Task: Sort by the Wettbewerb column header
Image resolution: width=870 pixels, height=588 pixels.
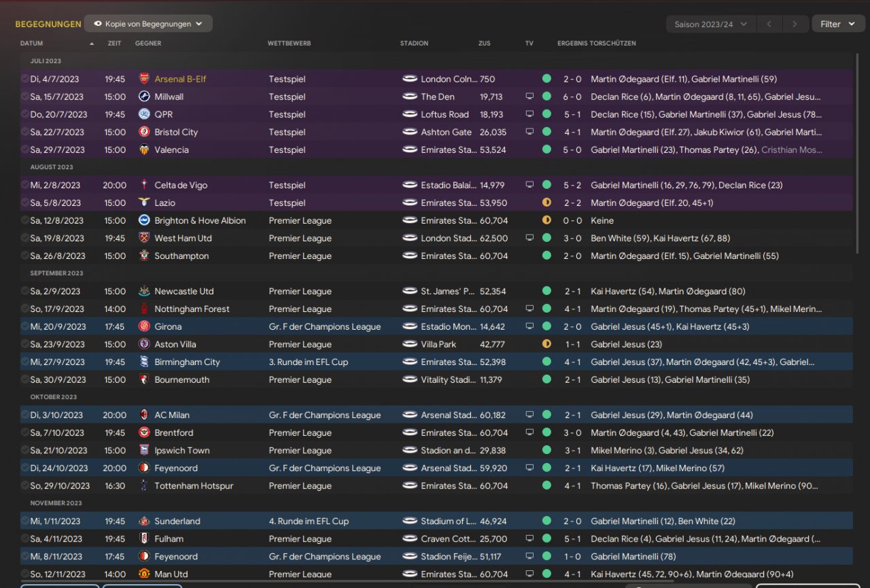Action: [289, 44]
